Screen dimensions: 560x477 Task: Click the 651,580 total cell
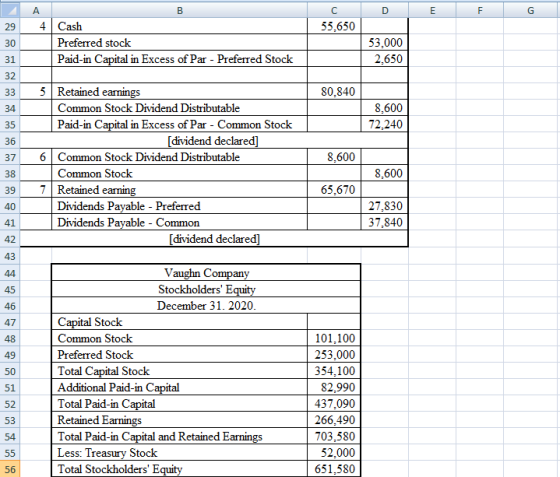tap(334, 469)
